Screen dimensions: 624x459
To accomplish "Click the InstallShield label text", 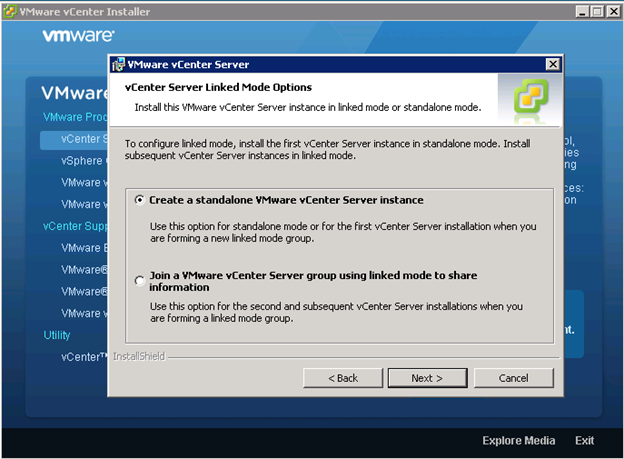I will pos(138,356).
